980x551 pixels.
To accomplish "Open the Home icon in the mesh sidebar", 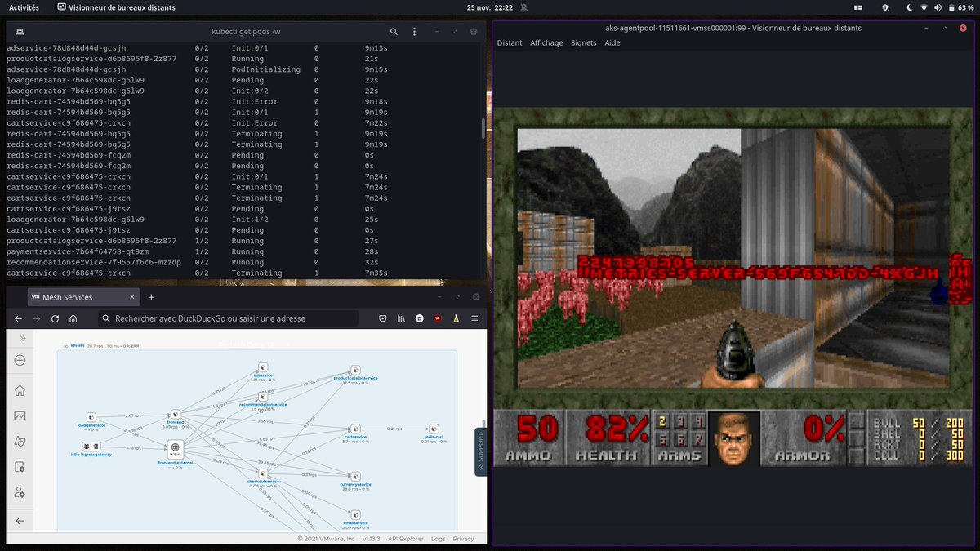I will tap(20, 390).
